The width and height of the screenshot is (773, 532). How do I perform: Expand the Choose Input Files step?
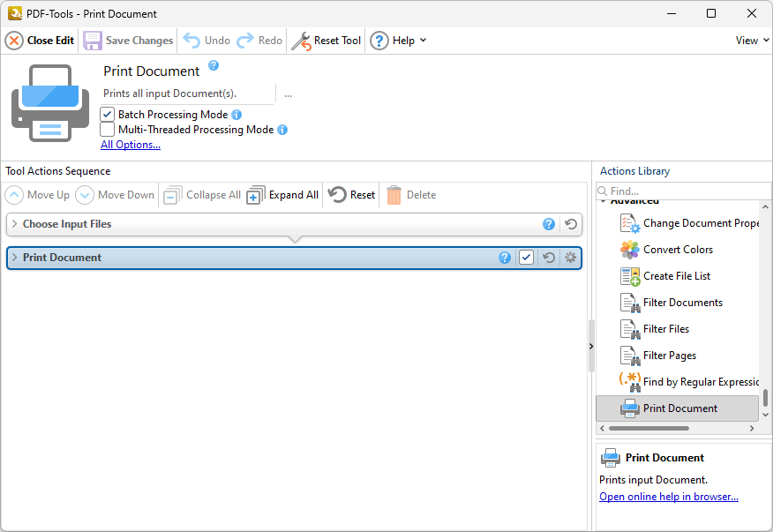point(14,224)
